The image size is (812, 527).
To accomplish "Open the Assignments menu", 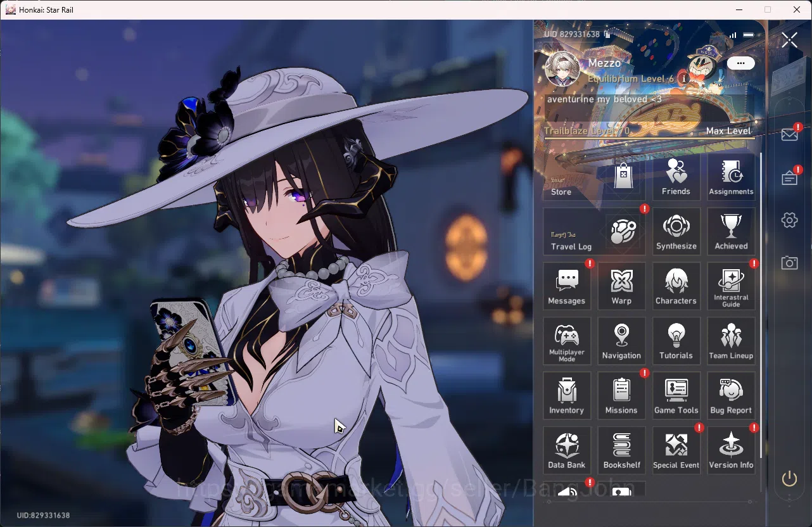I will 731,177.
